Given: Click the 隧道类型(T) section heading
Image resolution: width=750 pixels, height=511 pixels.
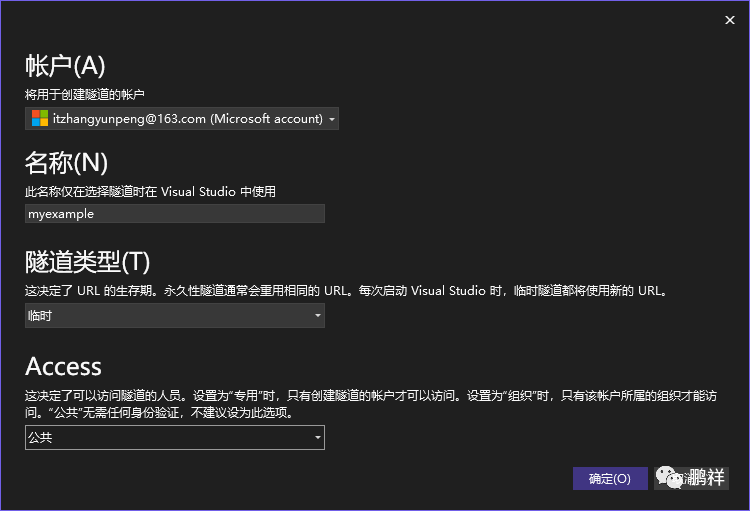Looking at the screenshot, I should (88, 262).
